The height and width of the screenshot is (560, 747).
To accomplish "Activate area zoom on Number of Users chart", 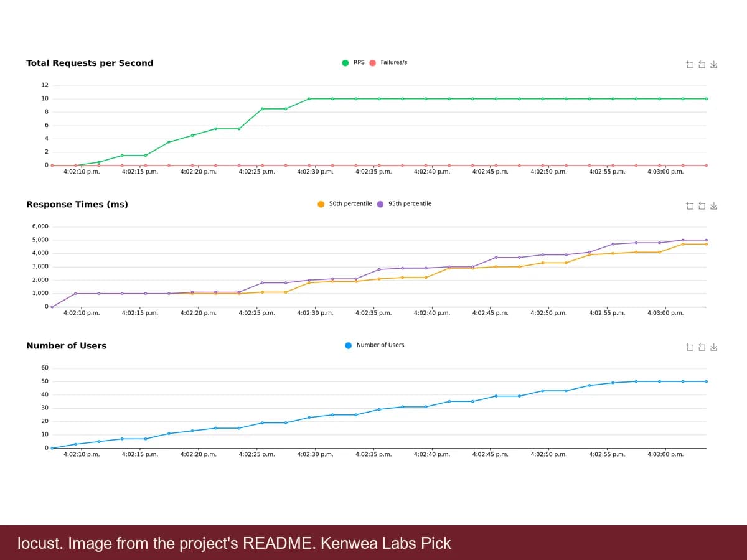I will point(689,347).
